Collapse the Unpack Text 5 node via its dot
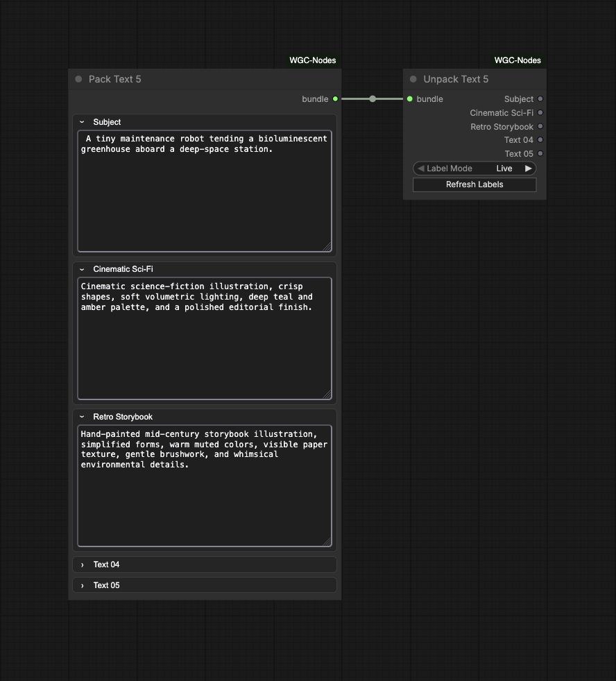Image resolution: width=616 pixels, height=681 pixels. [413, 79]
